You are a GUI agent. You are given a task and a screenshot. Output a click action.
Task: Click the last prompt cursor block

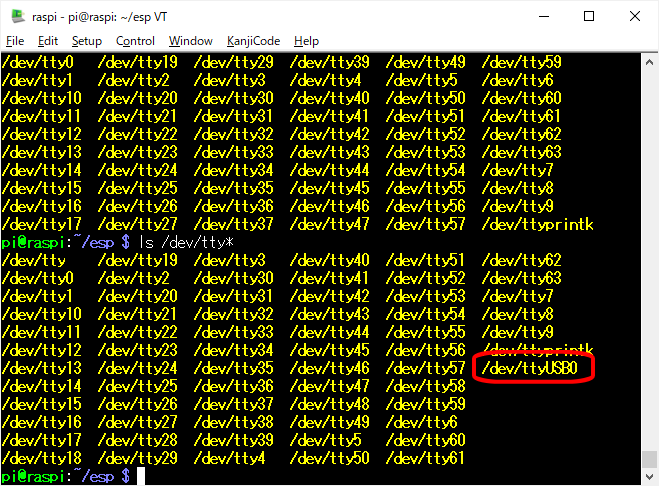point(141,476)
